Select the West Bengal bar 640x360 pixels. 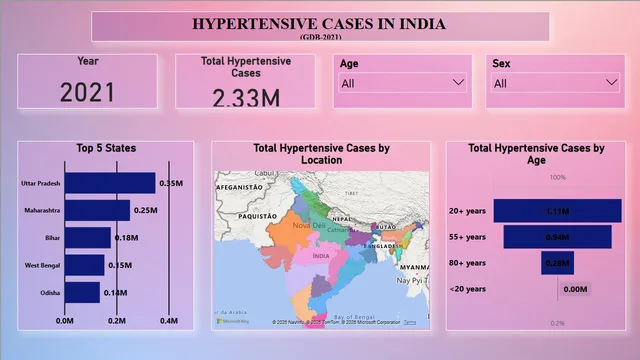click(84, 265)
